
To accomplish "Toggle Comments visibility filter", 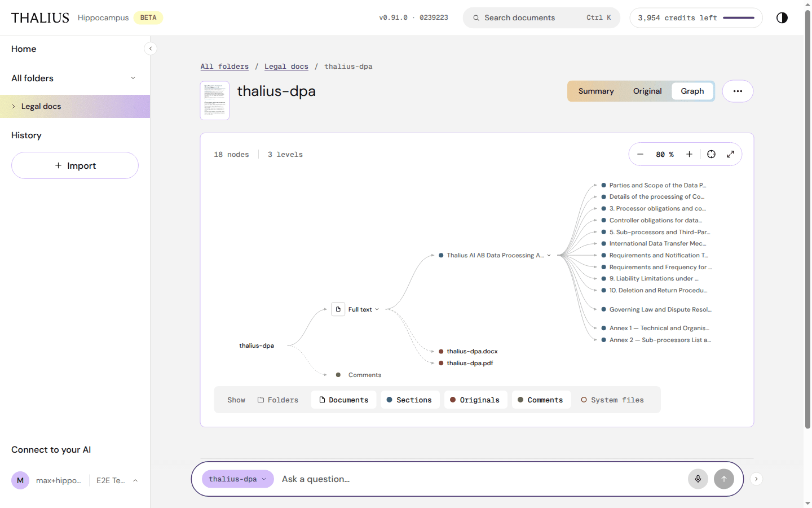I will click(x=540, y=400).
